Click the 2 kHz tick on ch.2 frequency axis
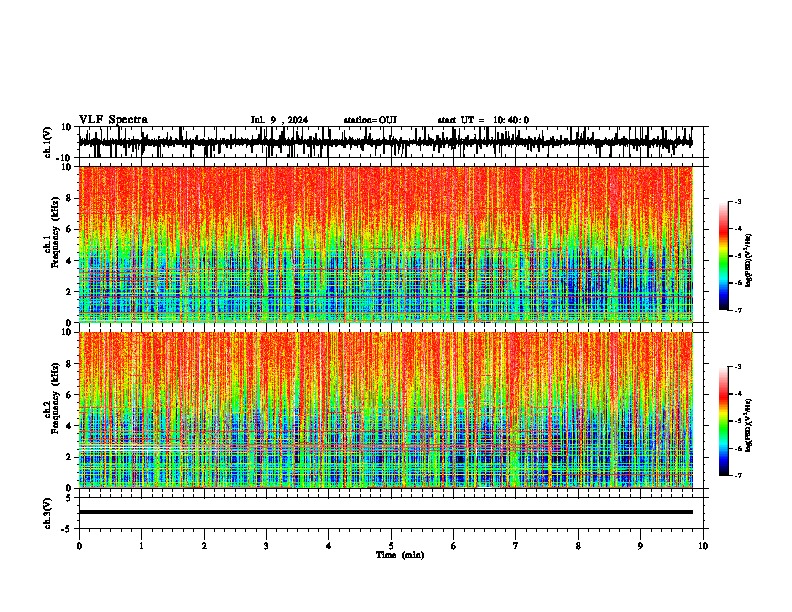 pyautogui.click(x=69, y=457)
